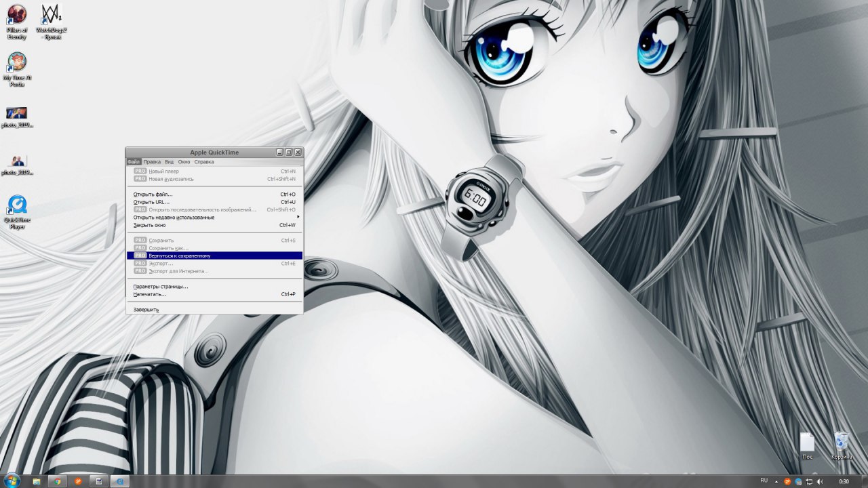
Task: Select the WatchDogs2 shortcut on desktop
Action: [51, 22]
